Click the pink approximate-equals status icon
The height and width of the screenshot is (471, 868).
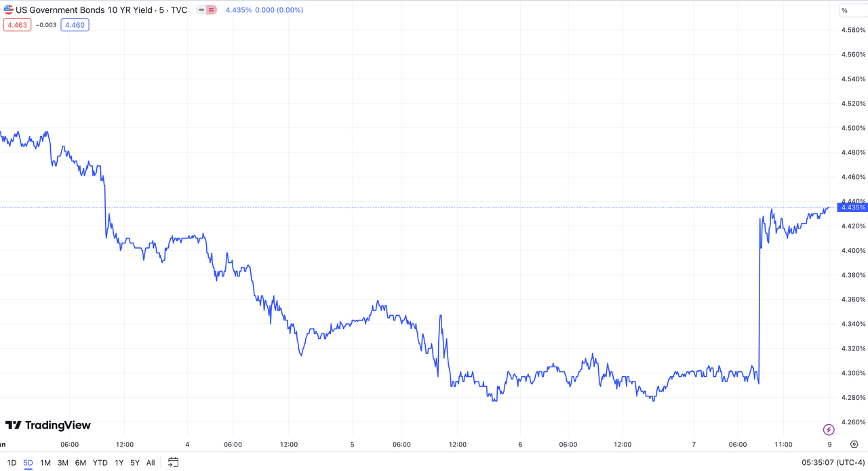pyautogui.click(x=212, y=10)
